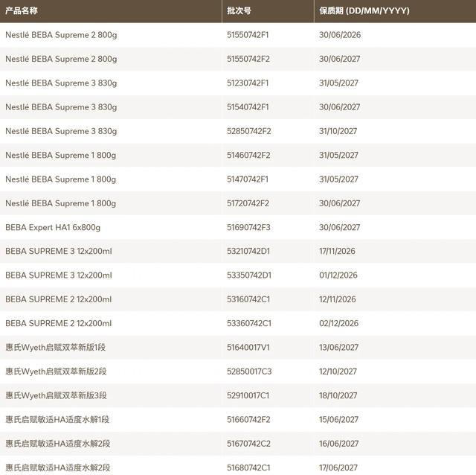Image resolution: width=476 pixels, height=475 pixels.
Task: Click the expiry date 17/06/2027
Action: [338, 468]
